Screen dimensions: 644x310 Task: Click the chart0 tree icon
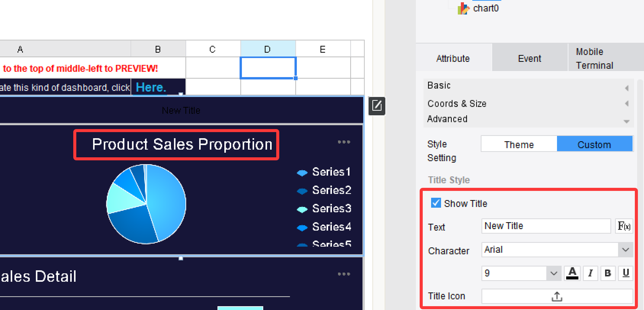pos(463,8)
